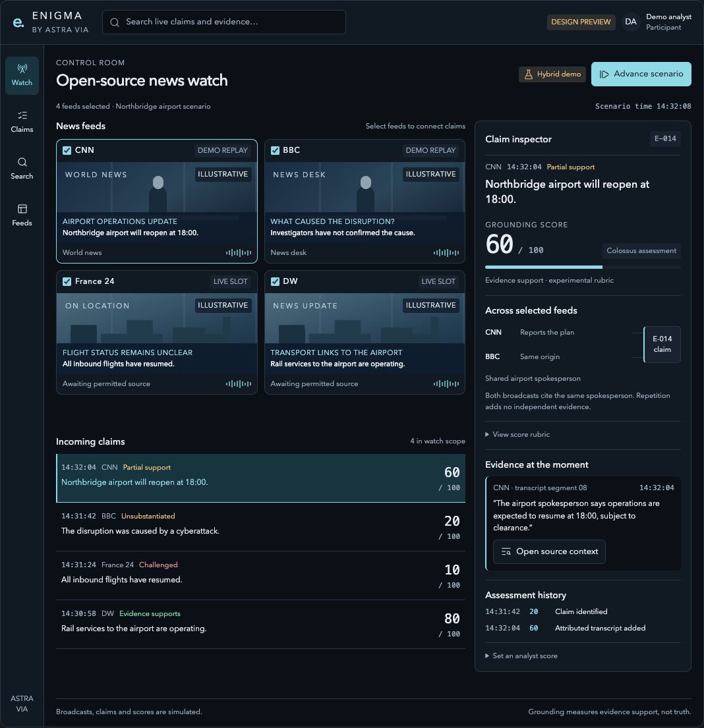Click the ILLUSTRATIVE tag on the CNN feed
Screen dimensions: 704x728
point(223,174)
